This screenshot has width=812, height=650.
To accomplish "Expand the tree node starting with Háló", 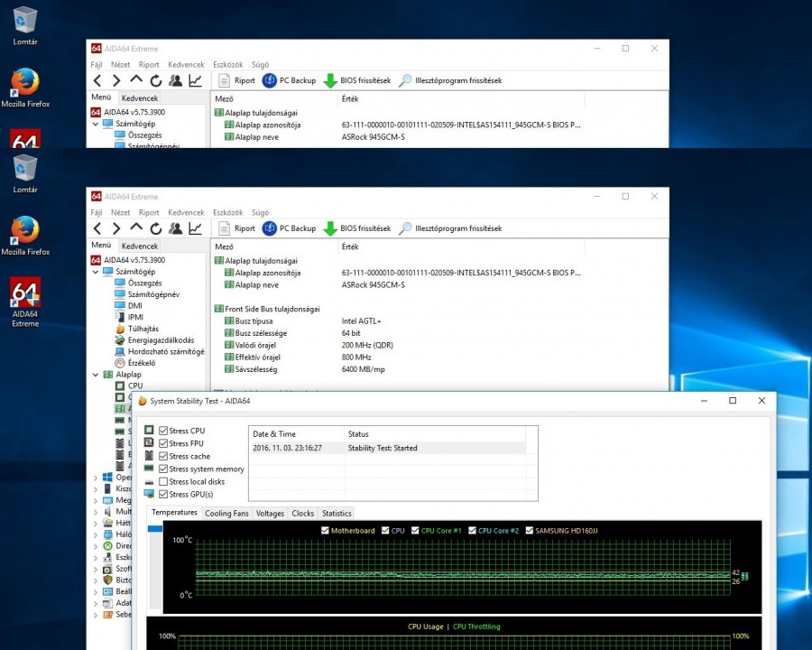I will click(x=96, y=534).
